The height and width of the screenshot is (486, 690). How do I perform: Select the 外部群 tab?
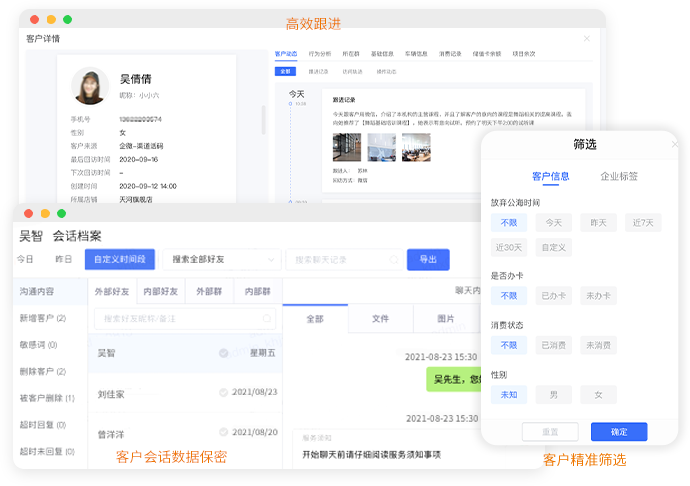point(209,291)
